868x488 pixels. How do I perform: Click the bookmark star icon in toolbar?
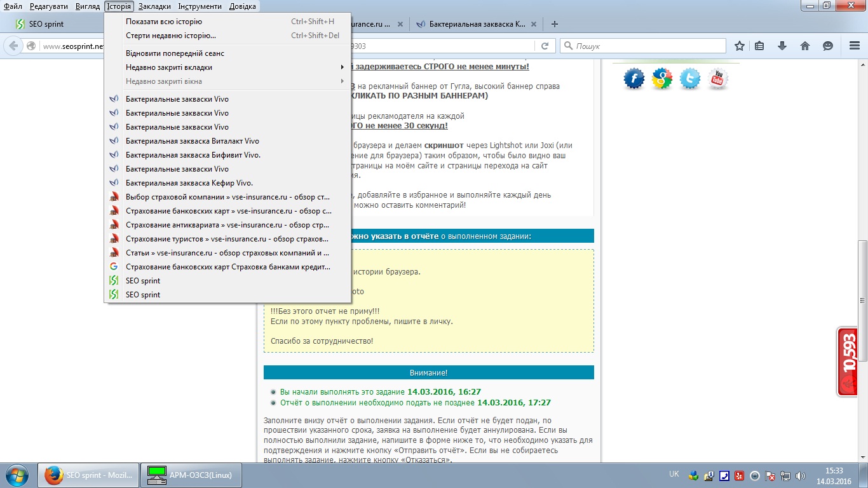coord(740,46)
